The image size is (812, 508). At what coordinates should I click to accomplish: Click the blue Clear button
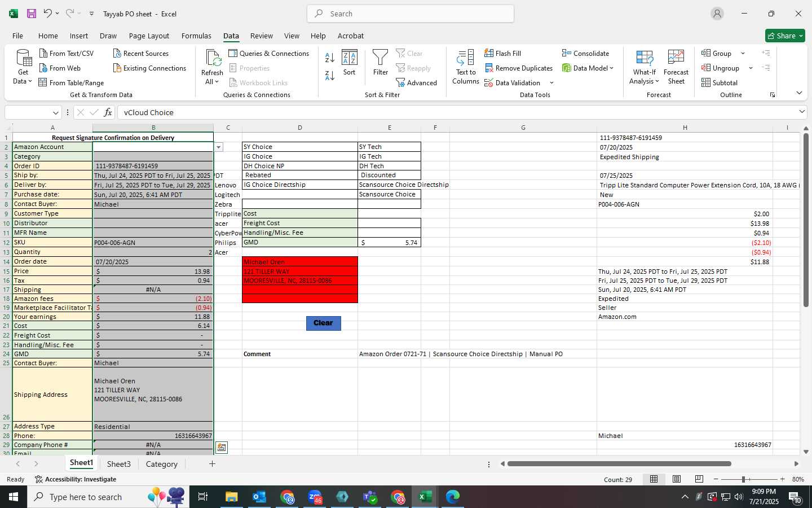click(324, 323)
